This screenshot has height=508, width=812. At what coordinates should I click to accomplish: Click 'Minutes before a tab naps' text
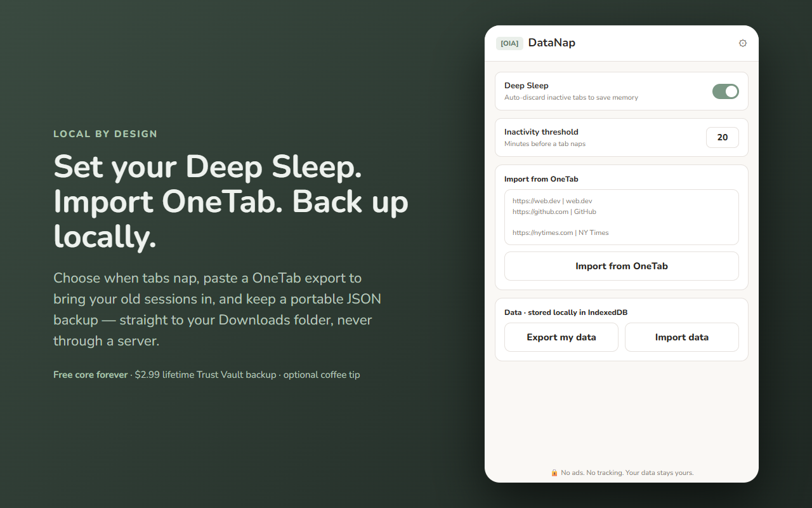pyautogui.click(x=545, y=144)
